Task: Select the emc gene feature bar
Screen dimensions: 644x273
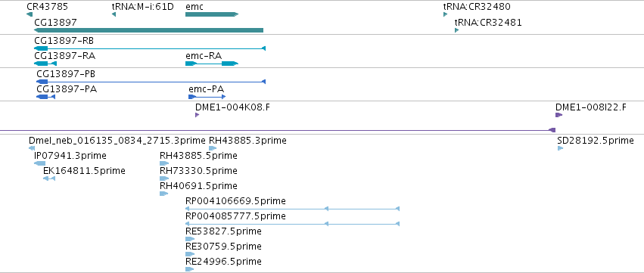Action: pyautogui.click(x=212, y=14)
